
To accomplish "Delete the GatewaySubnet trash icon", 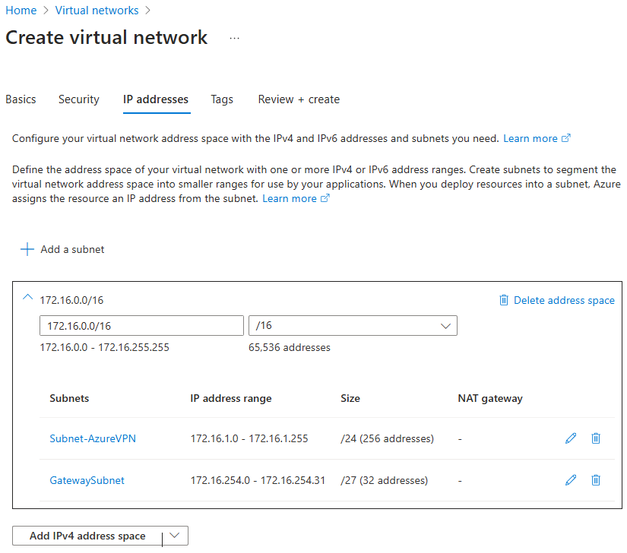I will coord(595,480).
